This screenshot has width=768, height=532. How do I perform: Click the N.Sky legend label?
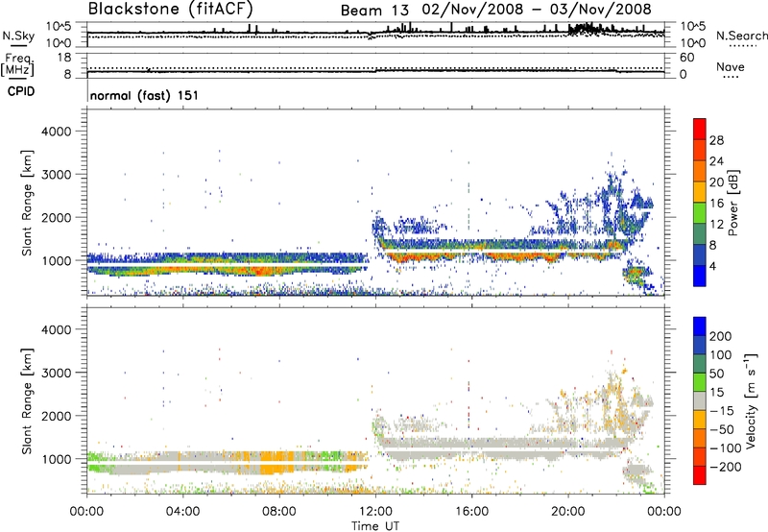18,36
